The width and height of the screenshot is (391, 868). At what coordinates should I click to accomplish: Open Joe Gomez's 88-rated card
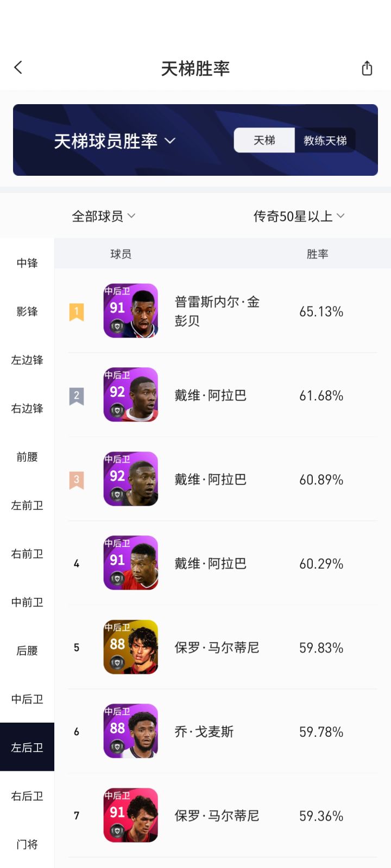[131, 731]
